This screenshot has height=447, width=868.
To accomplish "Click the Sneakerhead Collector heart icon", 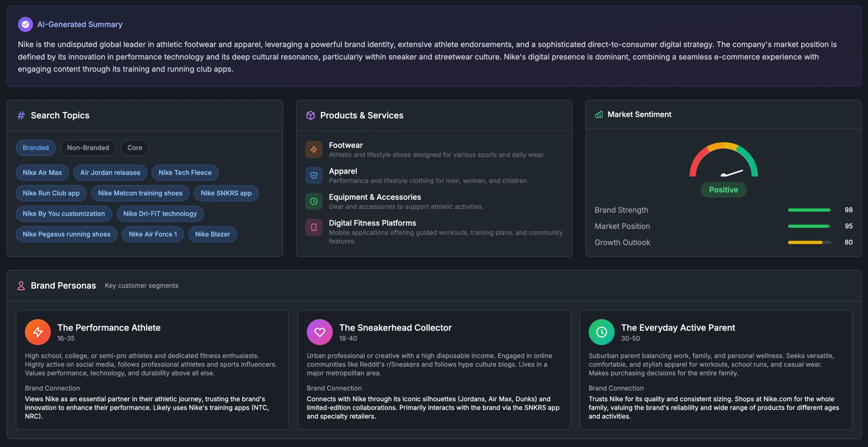I will tap(320, 332).
